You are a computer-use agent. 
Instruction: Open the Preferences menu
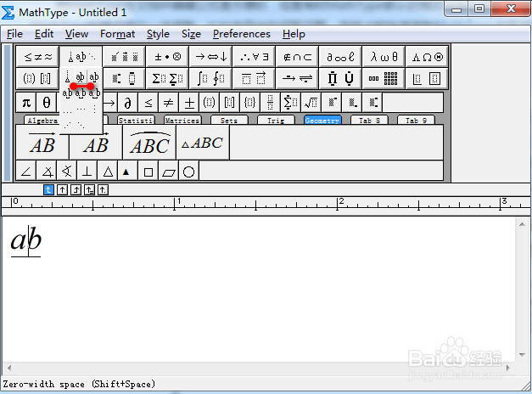[x=242, y=34]
